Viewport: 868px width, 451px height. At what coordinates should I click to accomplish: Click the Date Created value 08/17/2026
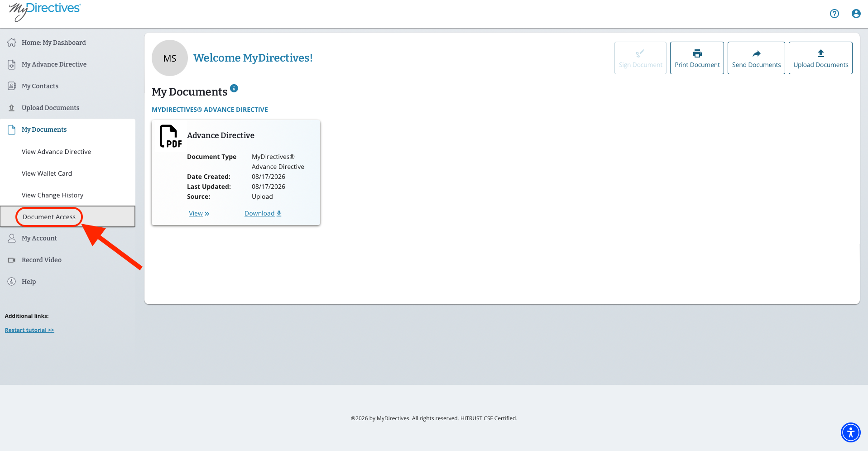269,177
